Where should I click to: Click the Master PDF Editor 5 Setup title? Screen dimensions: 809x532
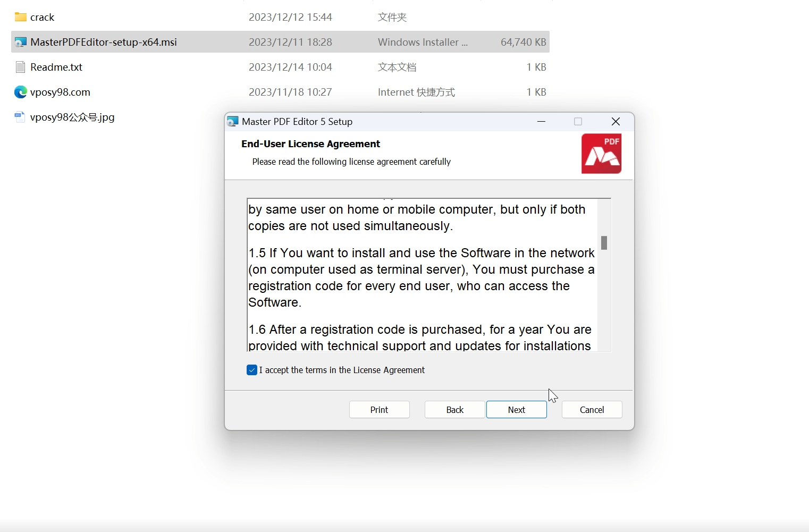coord(297,122)
